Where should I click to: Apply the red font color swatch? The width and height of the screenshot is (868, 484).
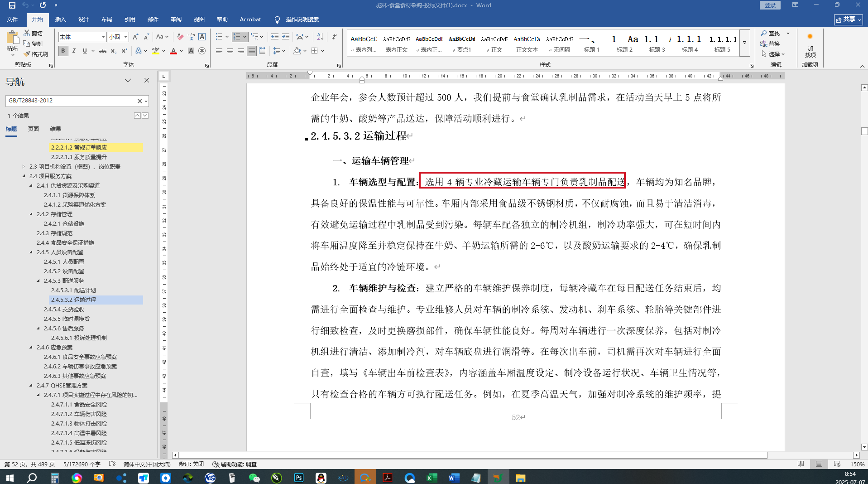(173, 51)
